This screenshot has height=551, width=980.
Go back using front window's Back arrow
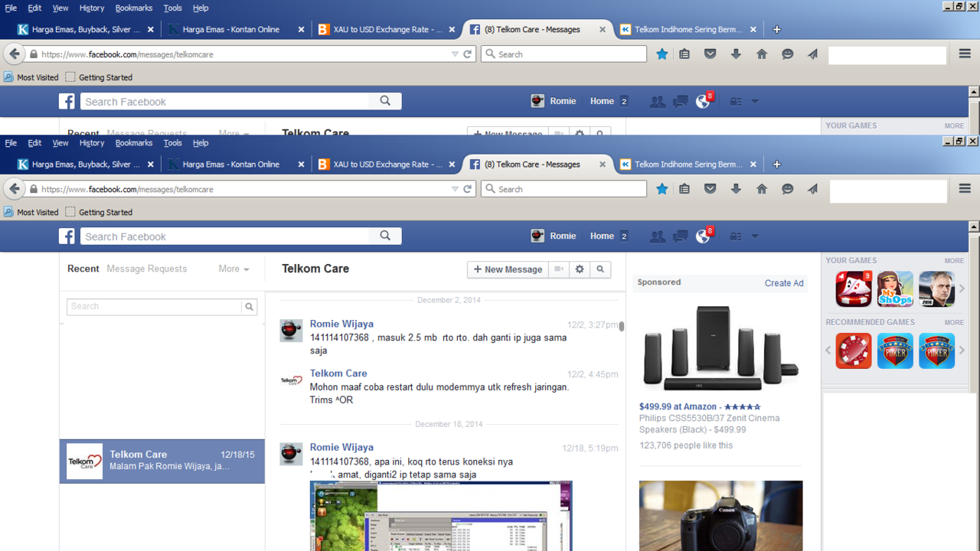click(15, 189)
